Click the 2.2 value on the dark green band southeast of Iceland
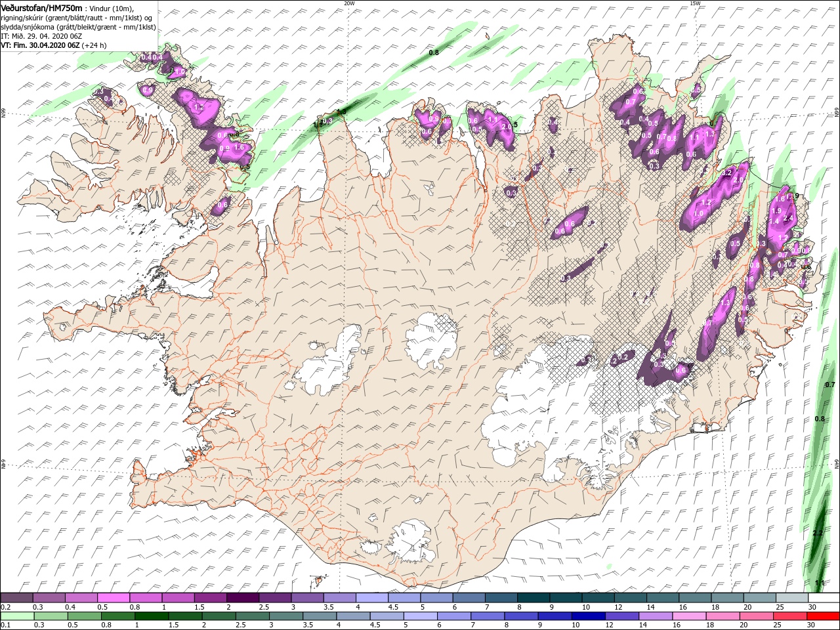Viewport: 840px width, 630px height. coord(817,533)
